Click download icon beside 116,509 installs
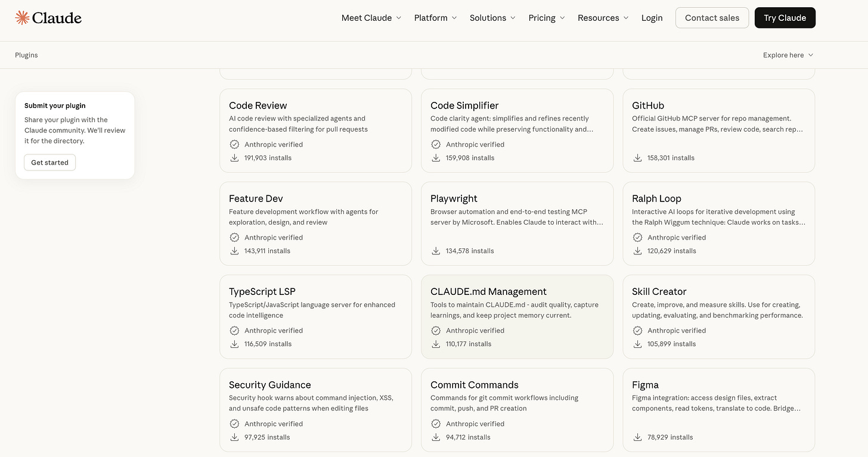Viewport: 868px width, 457px height. pyautogui.click(x=234, y=344)
